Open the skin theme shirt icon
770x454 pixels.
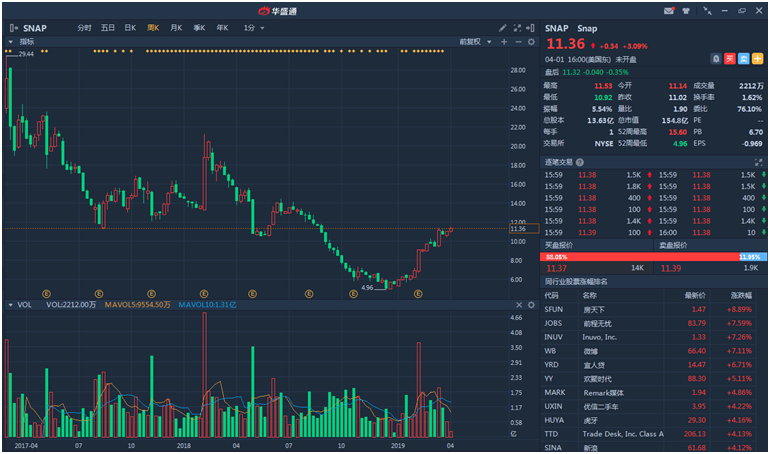click(686, 11)
